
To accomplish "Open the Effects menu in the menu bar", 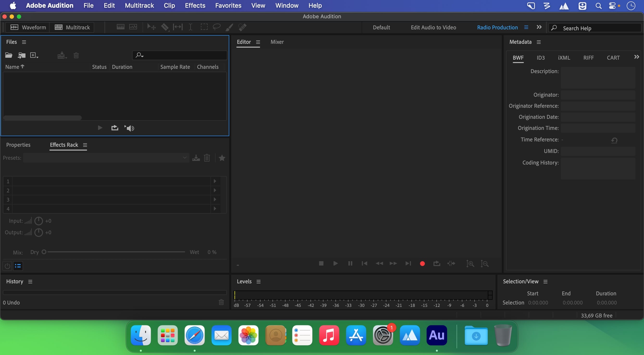I will [195, 6].
